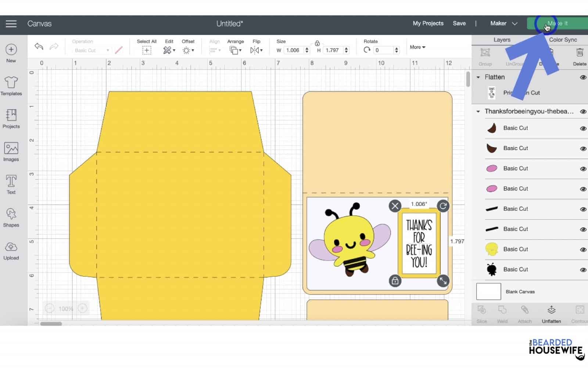Click the Undo arrow

click(x=39, y=46)
